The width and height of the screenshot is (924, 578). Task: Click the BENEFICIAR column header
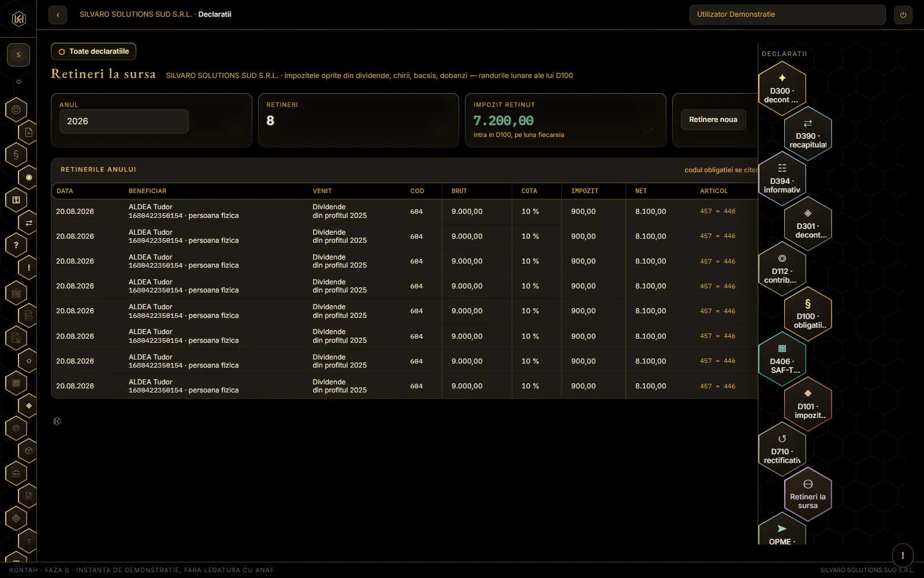click(x=147, y=191)
